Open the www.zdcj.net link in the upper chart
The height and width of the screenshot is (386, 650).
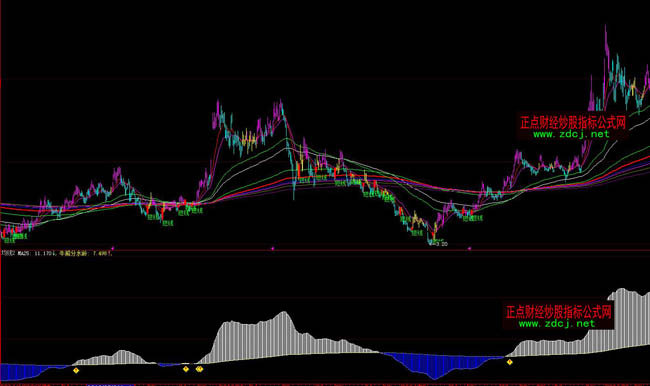(571, 134)
